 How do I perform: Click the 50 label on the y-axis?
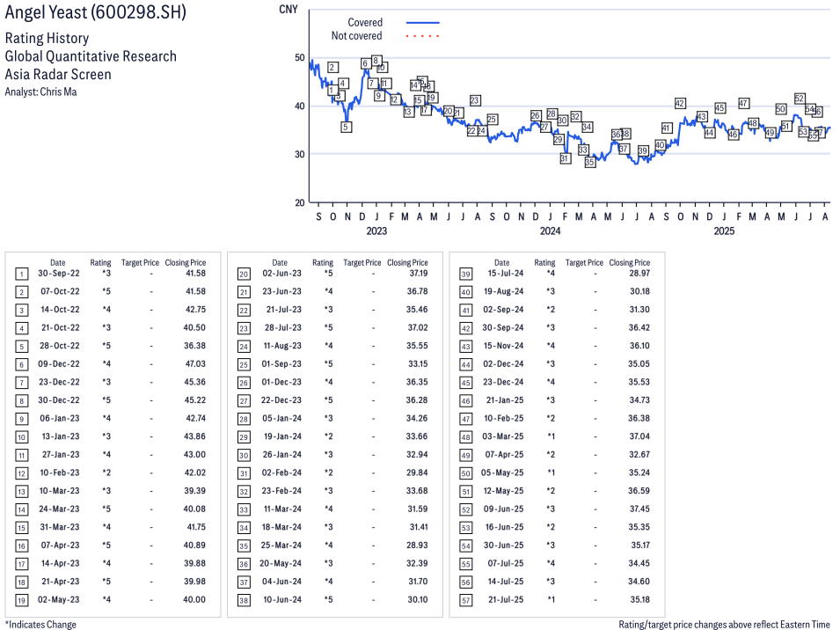point(299,58)
